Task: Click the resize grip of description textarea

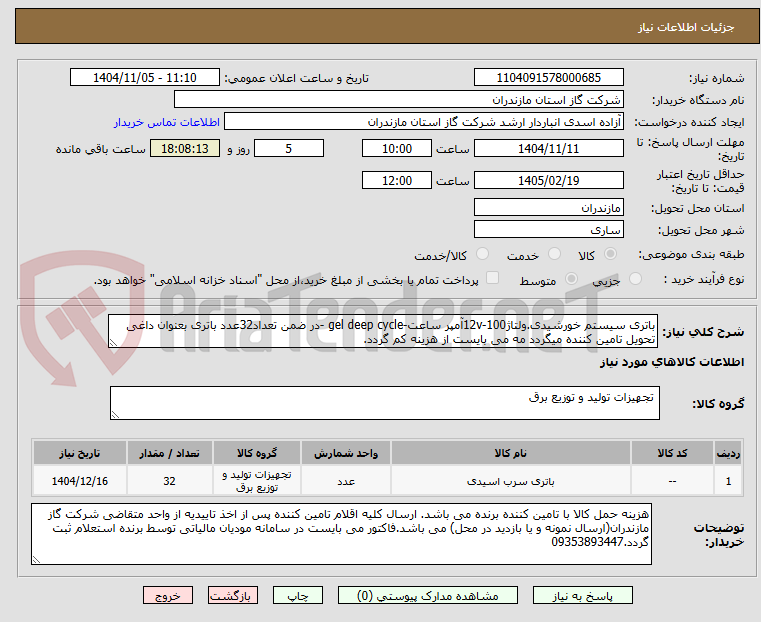Action: 113,343
